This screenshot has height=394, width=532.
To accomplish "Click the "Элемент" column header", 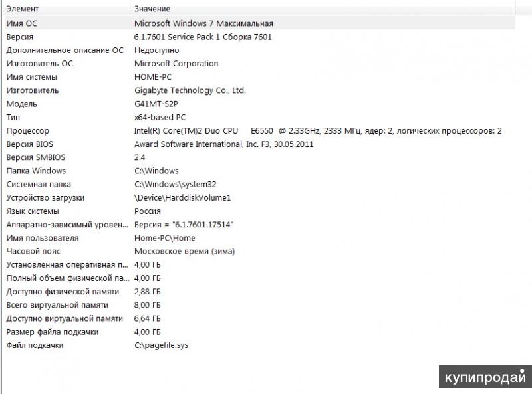I will pos(23,9).
